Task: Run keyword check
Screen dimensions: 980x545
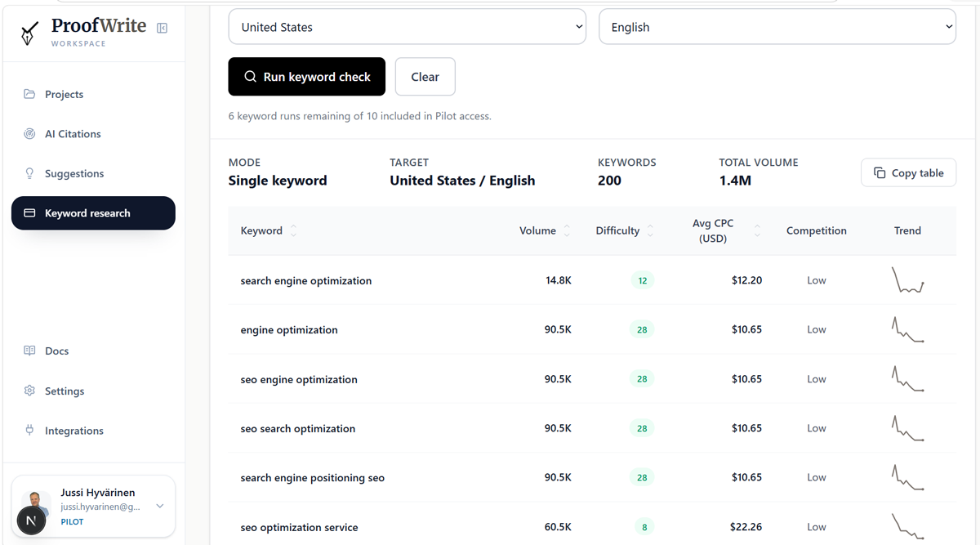Action: (306, 77)
